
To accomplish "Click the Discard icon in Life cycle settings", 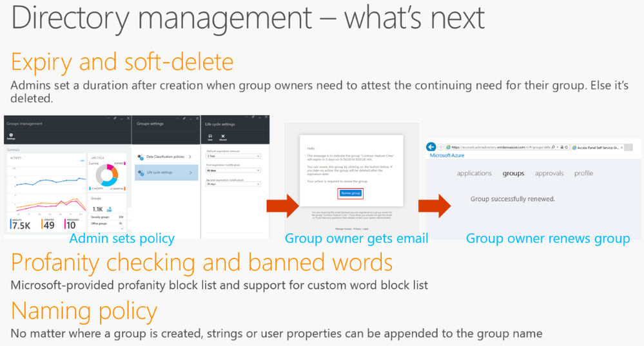I will click(223, 136).
